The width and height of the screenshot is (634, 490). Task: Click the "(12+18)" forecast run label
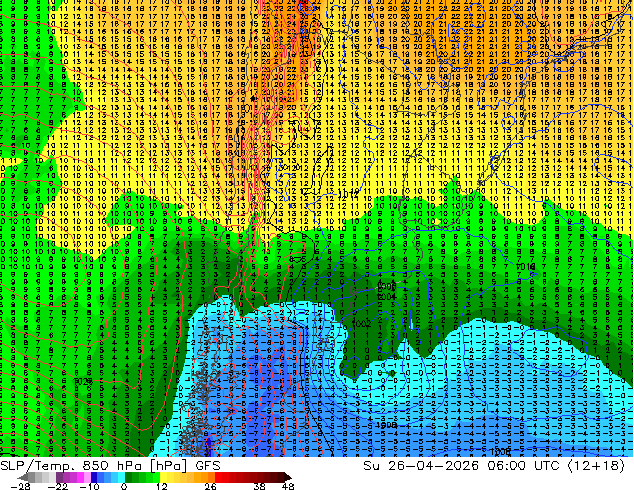596,466
